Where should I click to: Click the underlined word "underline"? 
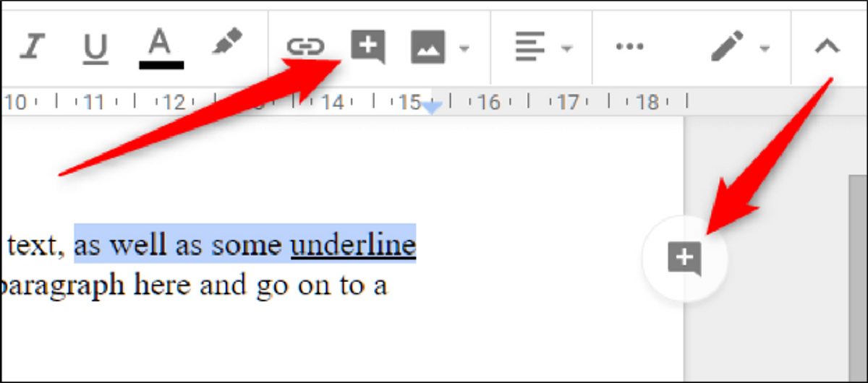[x=353, y=245]
